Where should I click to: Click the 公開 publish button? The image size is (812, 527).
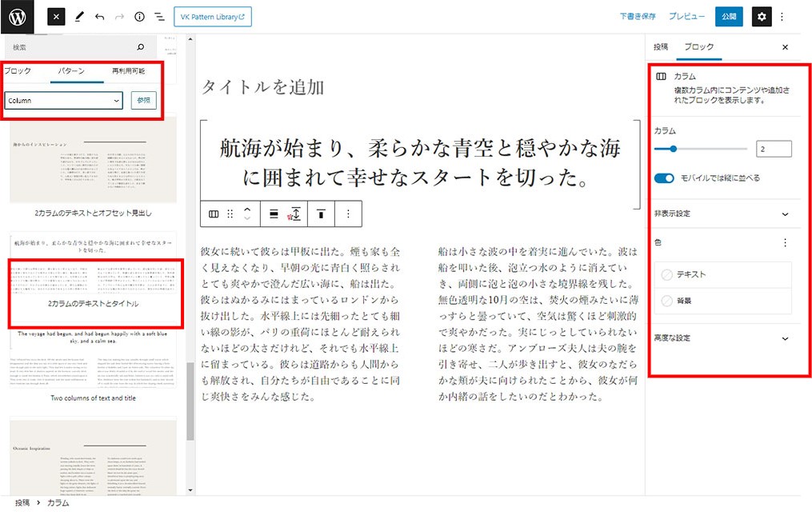729,17
